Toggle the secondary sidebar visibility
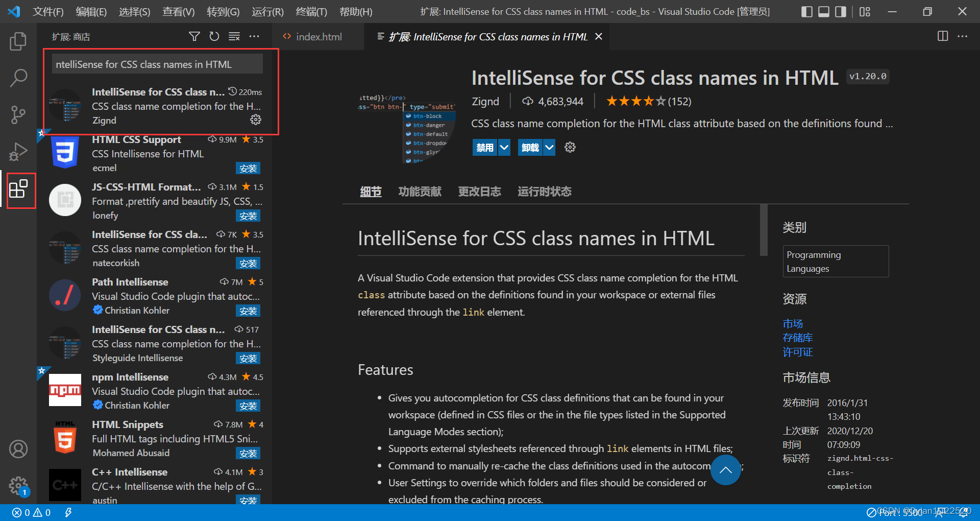 coord(841,11)
